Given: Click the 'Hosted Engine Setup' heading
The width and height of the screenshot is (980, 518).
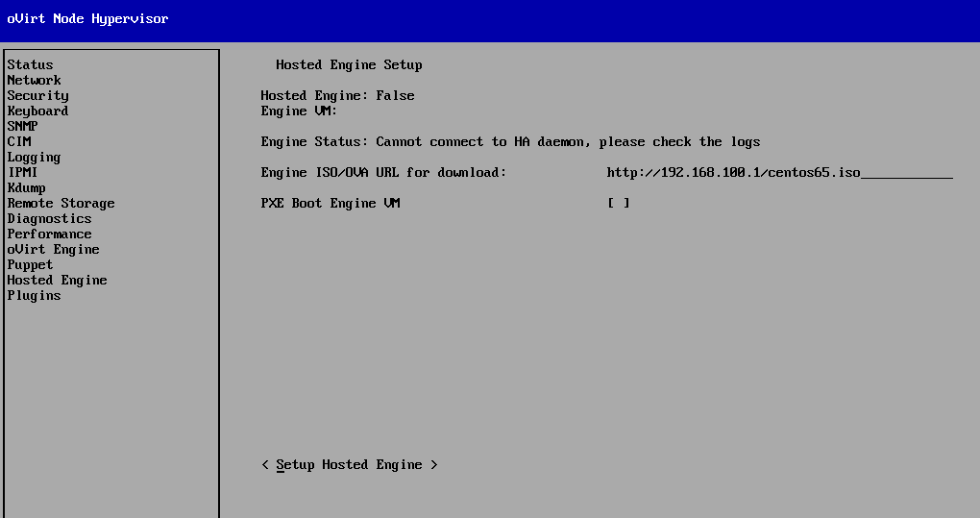Looking at the screenshot, I should coord(350,65).
